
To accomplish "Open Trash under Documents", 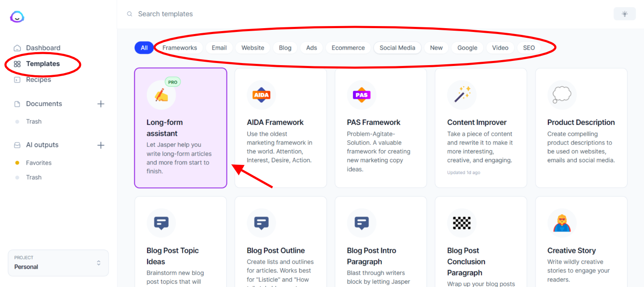I will (34, 121).
